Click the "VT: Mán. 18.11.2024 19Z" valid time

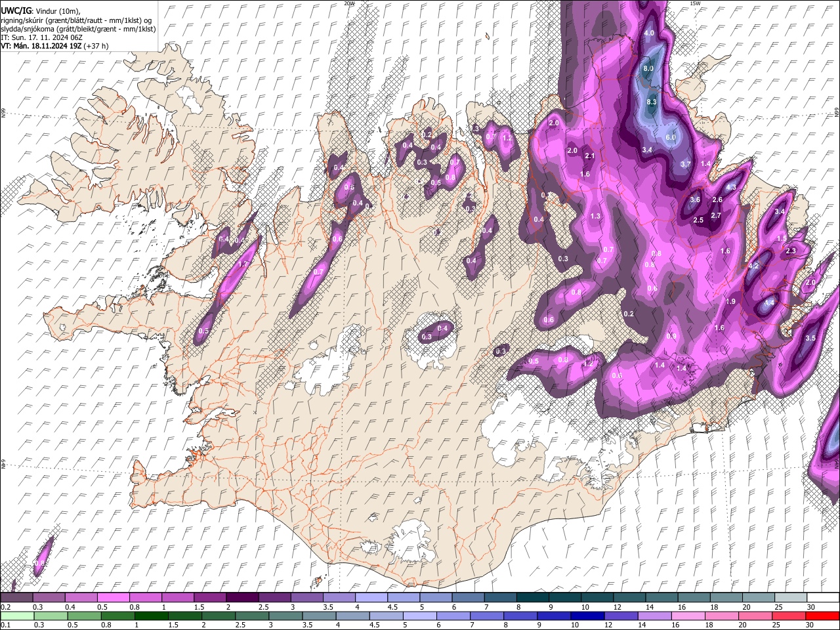click(41, 46)
